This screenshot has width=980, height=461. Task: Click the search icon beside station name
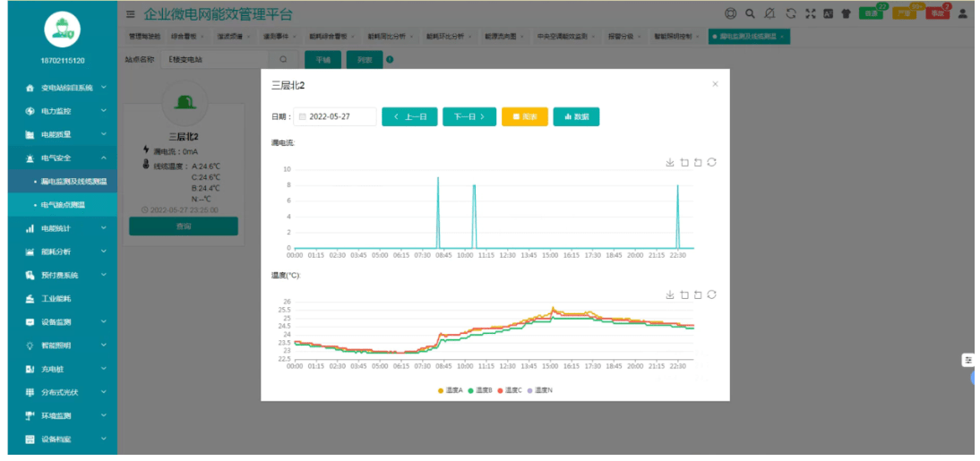pyautogui.click(x=283, y=60)
